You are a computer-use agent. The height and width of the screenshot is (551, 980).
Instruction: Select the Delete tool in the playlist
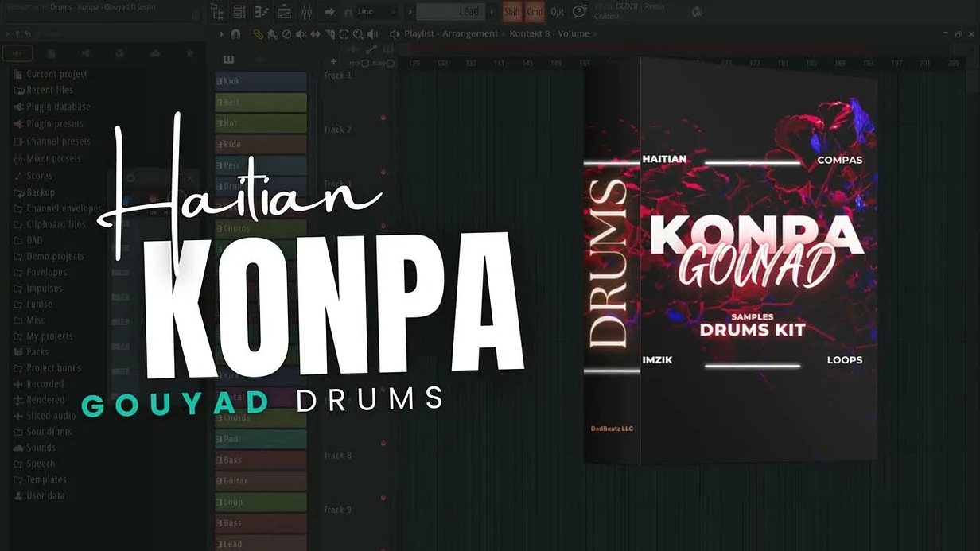click(286, 34)
